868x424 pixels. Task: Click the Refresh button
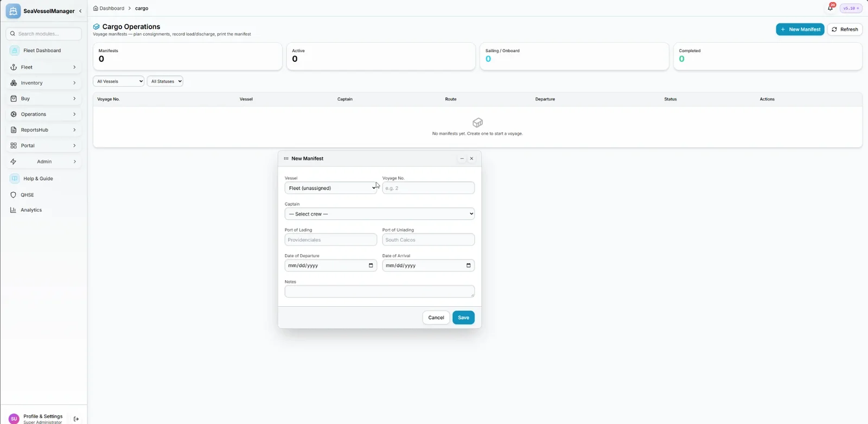click(x=845, y=29)
